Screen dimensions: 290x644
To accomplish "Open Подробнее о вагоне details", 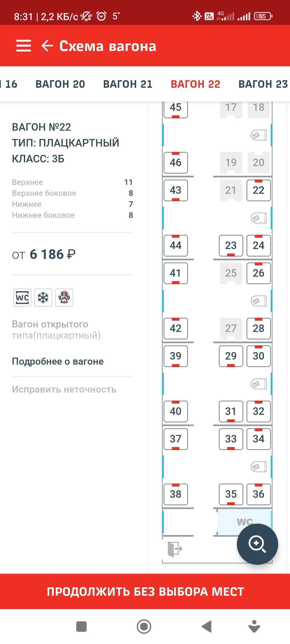I will [58, 361].
